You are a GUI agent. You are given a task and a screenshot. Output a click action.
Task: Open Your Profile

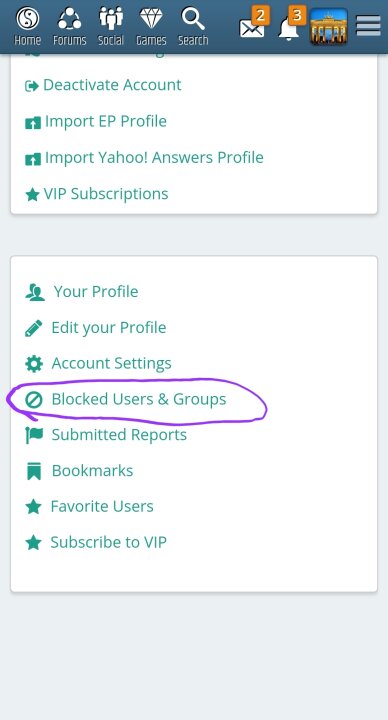[x=82, y=292]
